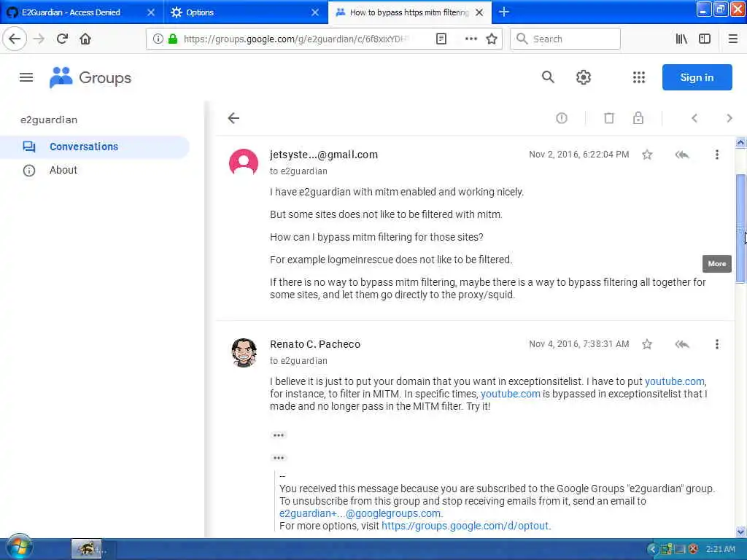Reply all to jetsyste message

(682, 155)
